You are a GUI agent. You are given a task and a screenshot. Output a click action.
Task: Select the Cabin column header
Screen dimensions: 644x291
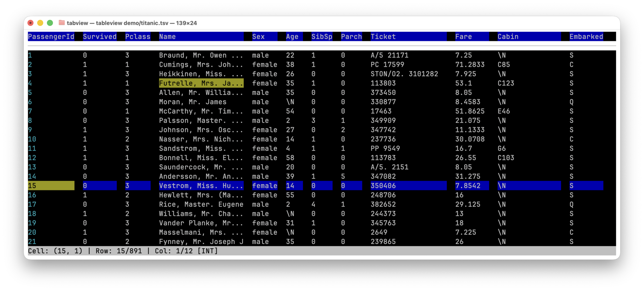coord(529,36)
